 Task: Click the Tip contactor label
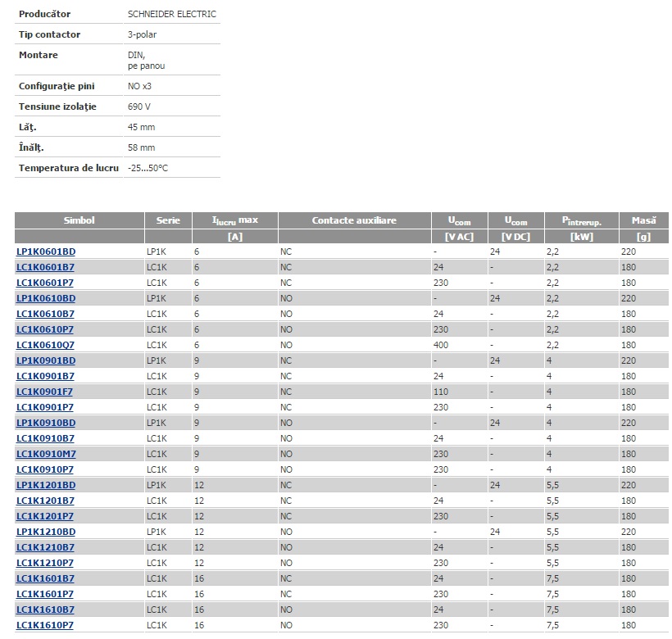coord(49,34)
